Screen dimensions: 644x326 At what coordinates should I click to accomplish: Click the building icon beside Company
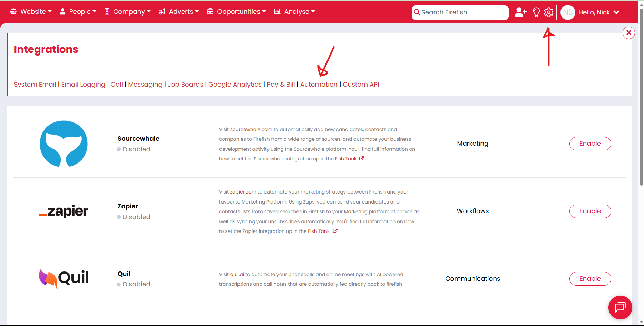pyautogui.click(x=107, y=11)
